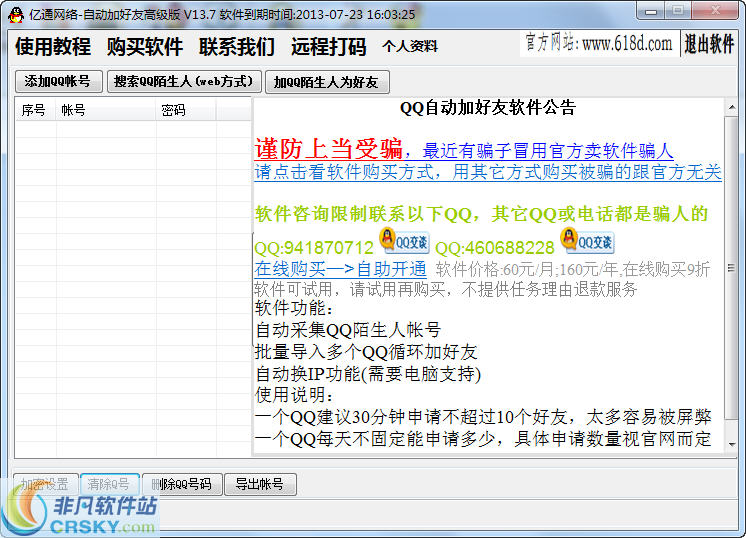Screen dimensions: 746x538
Task: Open 在线购买—>自助开通 link
Action: pyautogui.click(x=340, y=269)
